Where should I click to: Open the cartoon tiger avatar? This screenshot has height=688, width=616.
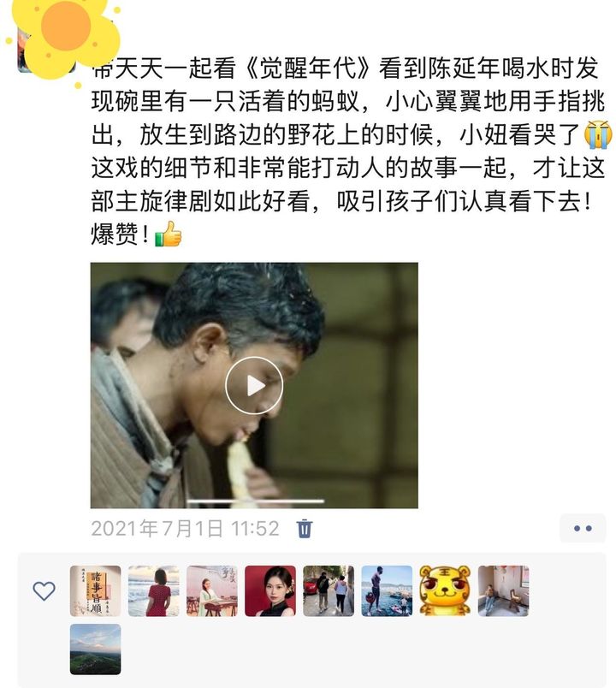click(445, 591)
